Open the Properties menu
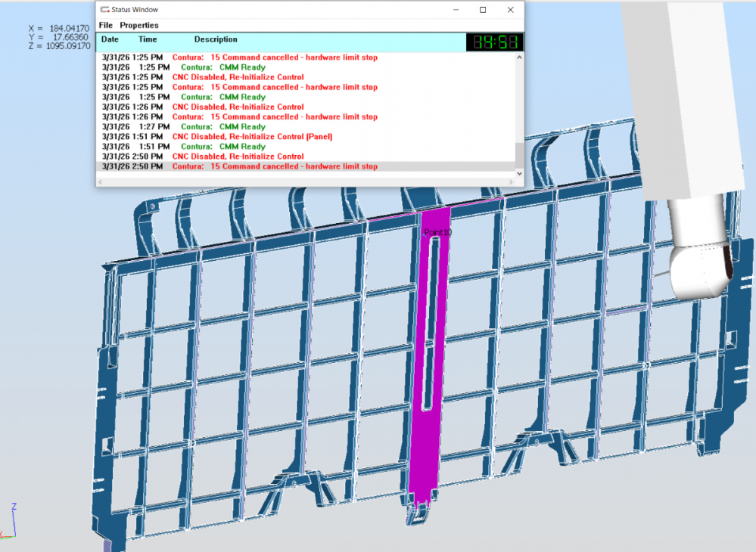The width and height of the screenshot is (756, 552). (x=139, y=25)
